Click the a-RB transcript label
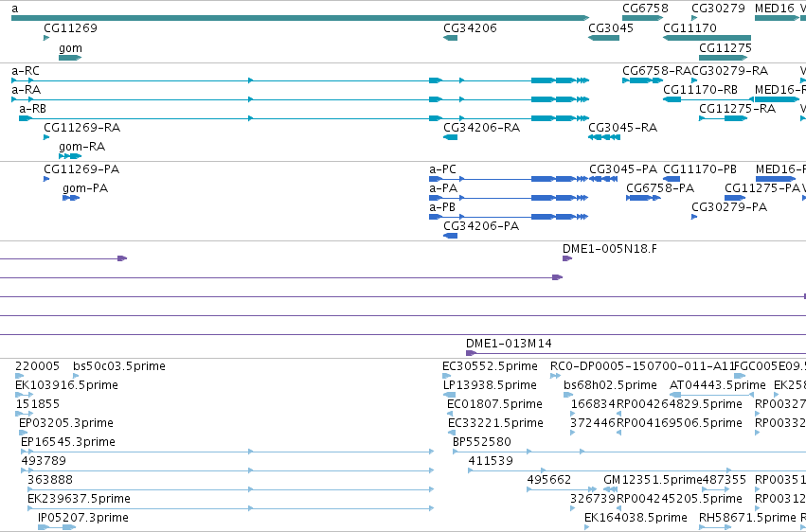The width and height of the screenshot is (806, 532). [x=32, y=109]
